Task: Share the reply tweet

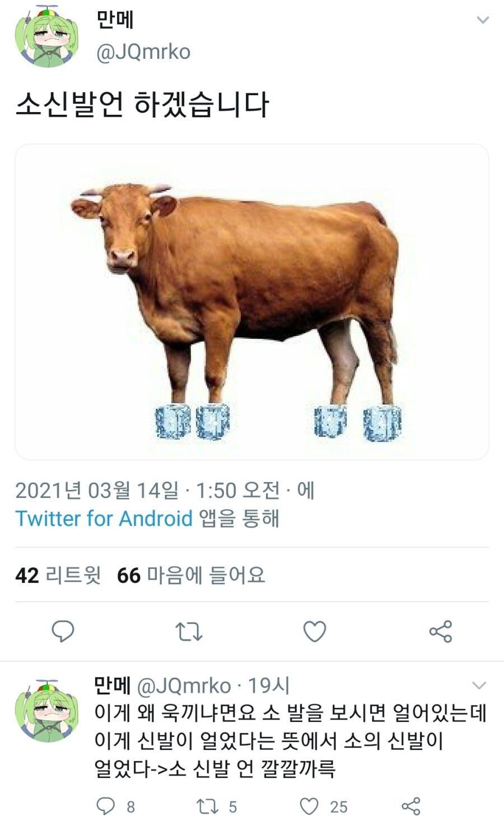Action: (411, 806)
